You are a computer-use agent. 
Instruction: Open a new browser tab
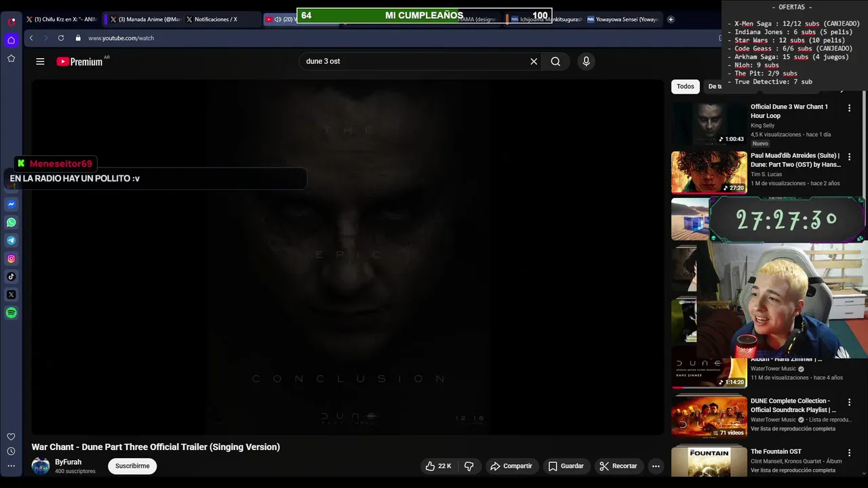(x=671, y=20)
